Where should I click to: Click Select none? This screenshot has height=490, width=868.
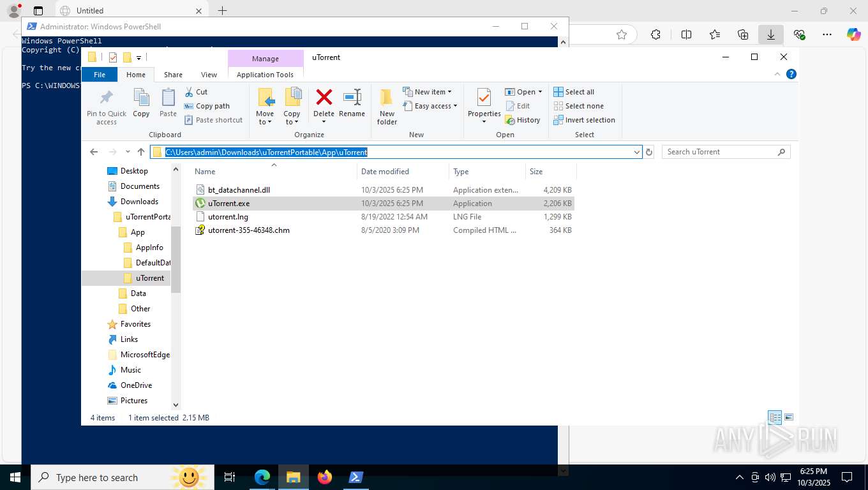click(578, 106)
